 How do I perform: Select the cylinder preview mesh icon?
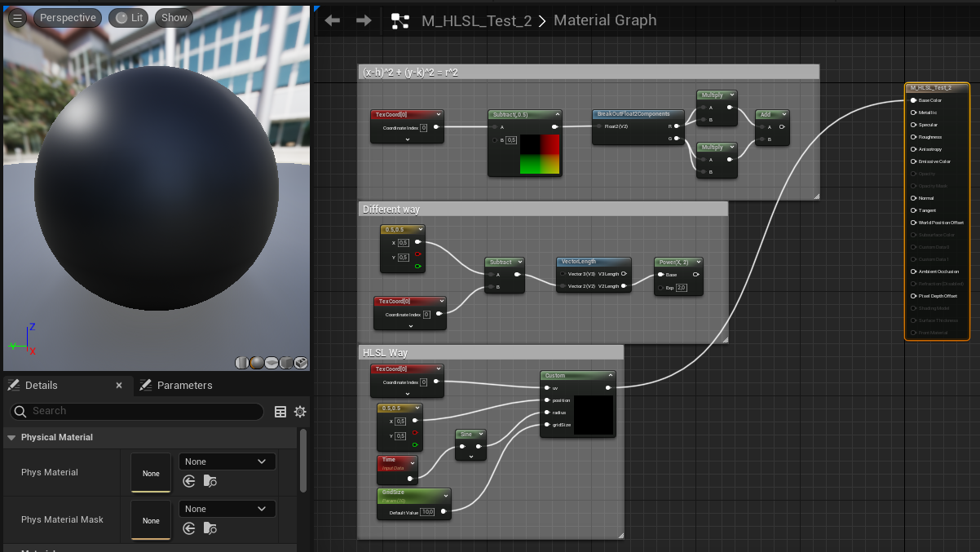[x=242, y=363]
